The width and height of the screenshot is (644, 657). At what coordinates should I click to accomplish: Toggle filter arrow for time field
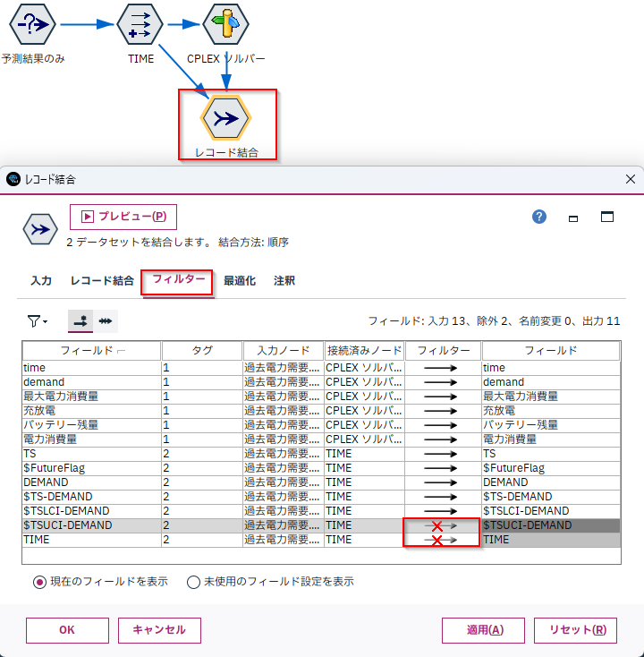(x=440, y=368)
